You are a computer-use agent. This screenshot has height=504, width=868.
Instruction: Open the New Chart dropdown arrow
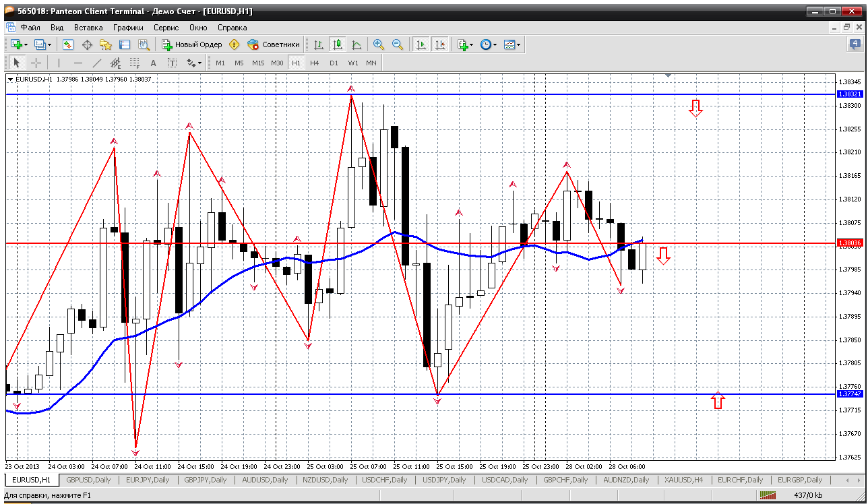coord(26,45)
